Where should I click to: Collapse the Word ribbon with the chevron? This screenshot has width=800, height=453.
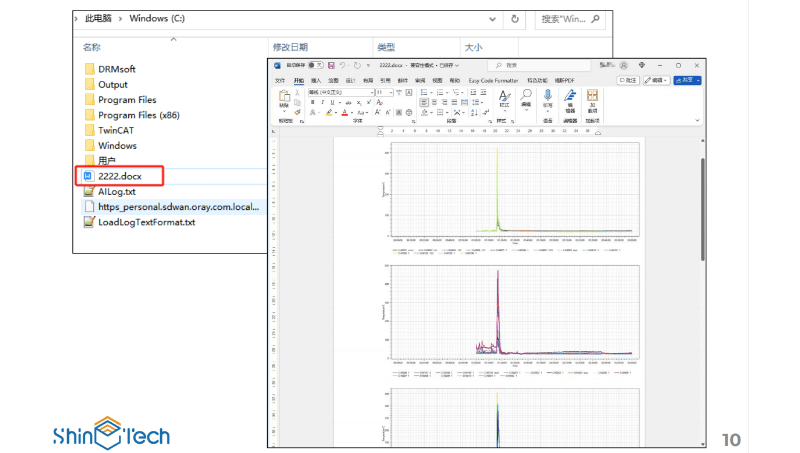(x=697, y=120)
